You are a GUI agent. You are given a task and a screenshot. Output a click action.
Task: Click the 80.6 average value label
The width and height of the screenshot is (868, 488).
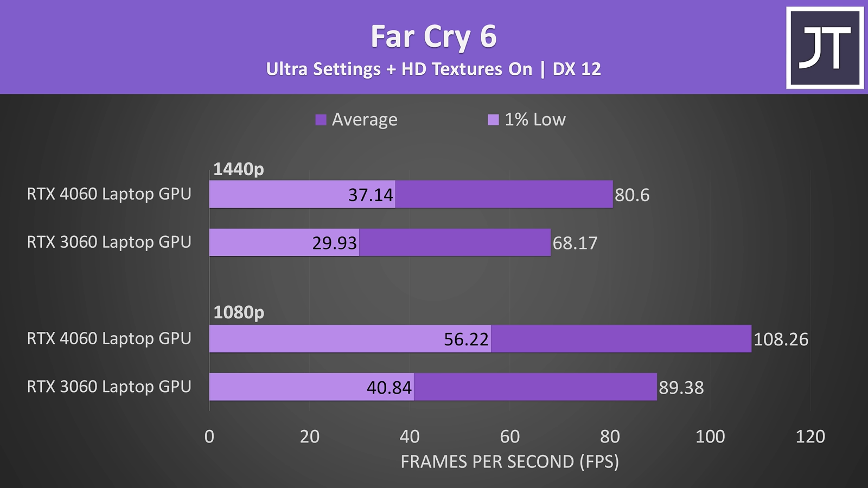pyautogui.click(x=632, y=195)
